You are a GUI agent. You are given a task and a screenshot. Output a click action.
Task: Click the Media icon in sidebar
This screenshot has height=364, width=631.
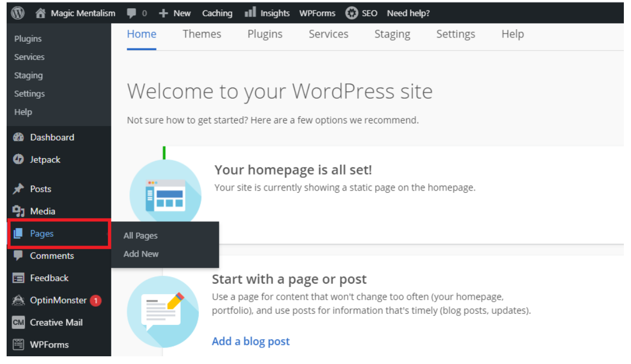19,211
